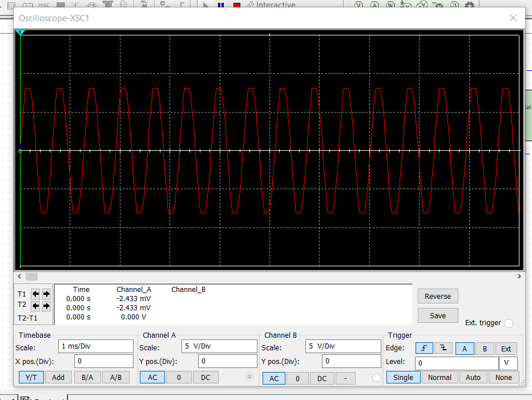Click the Save button
This screenshot has width=532, height=400.
pyautogui.click(x=438, y=315)
